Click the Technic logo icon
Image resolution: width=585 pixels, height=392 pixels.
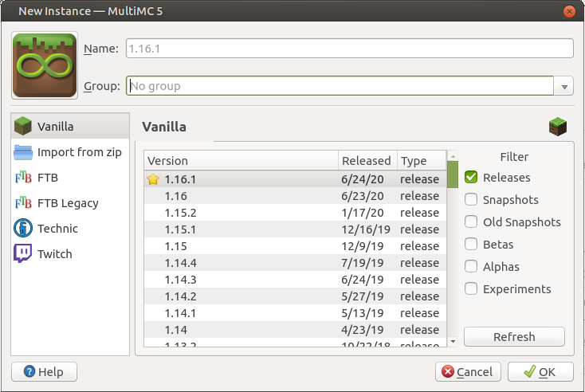click(x=23, y=228)
